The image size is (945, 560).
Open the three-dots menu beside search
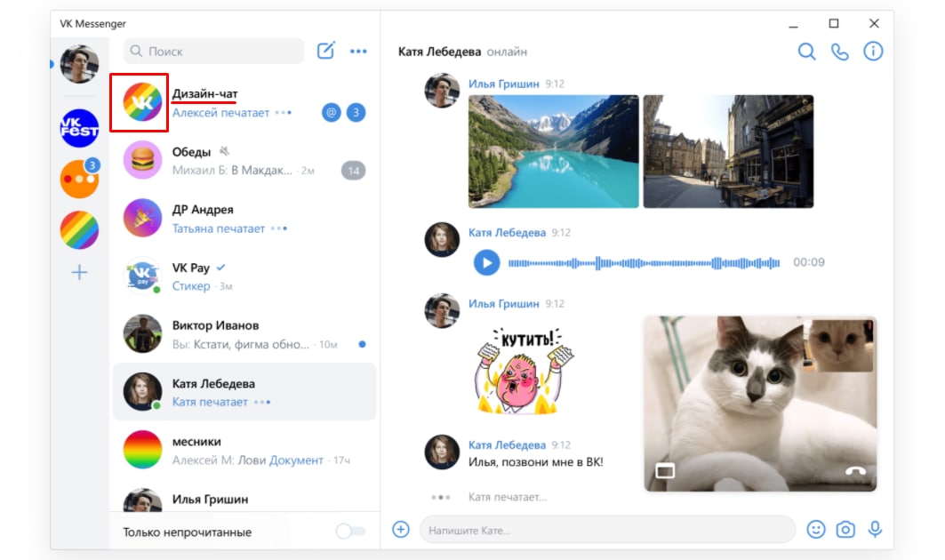[358, 52]
